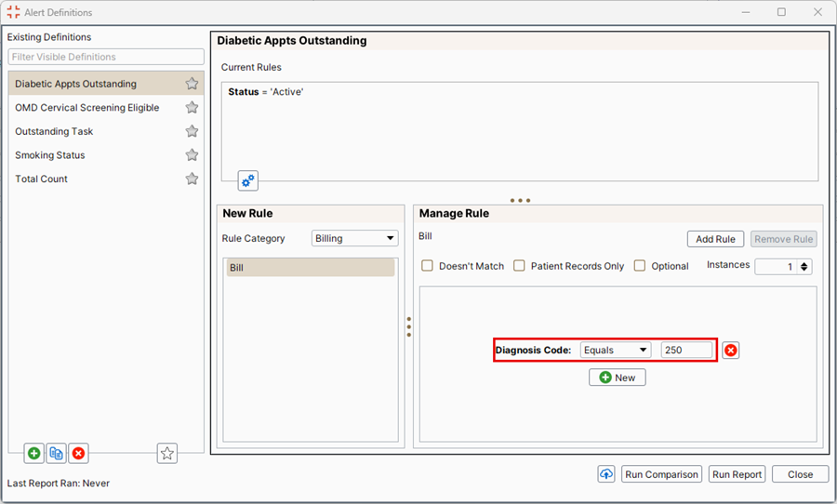Image resolution: width=837 pixels, height=504 pixels.
Task: Click the gears icon under Current Rules
Action: point(248,180)
